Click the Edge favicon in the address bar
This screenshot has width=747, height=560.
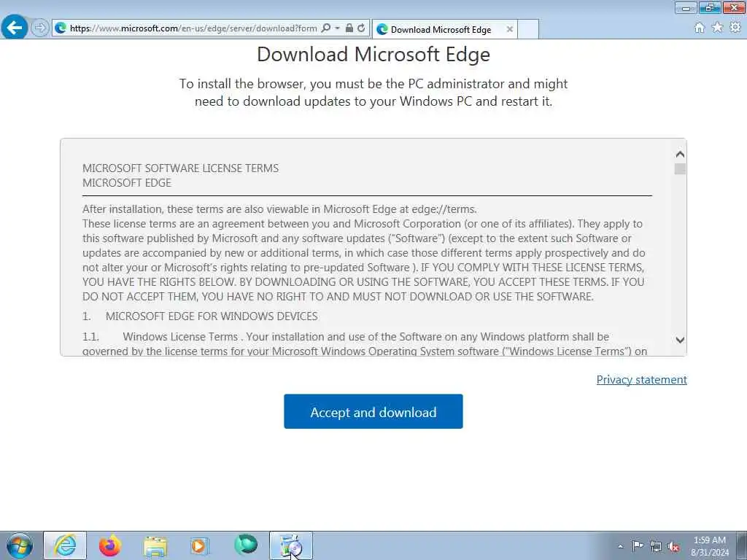click(61, 28)
